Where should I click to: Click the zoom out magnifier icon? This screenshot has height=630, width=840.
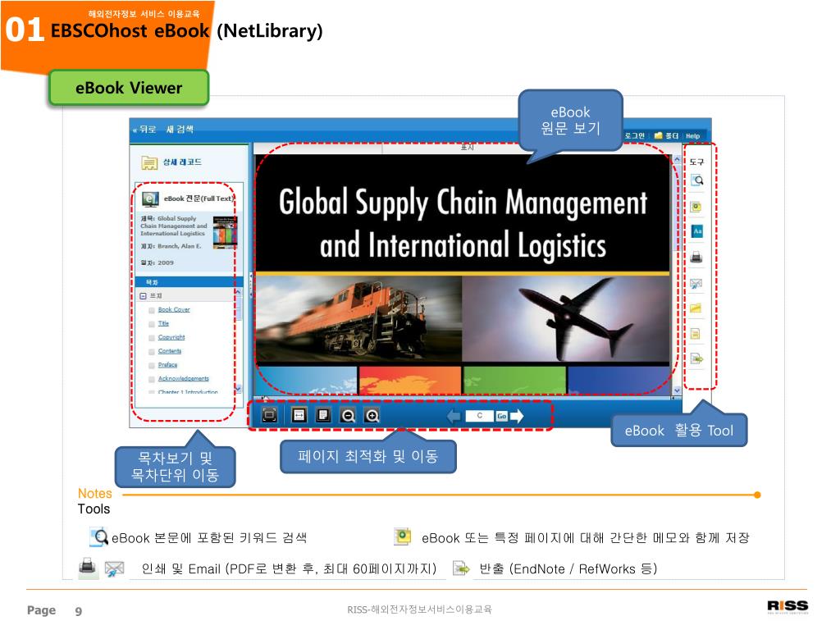(x=348, y=415)
